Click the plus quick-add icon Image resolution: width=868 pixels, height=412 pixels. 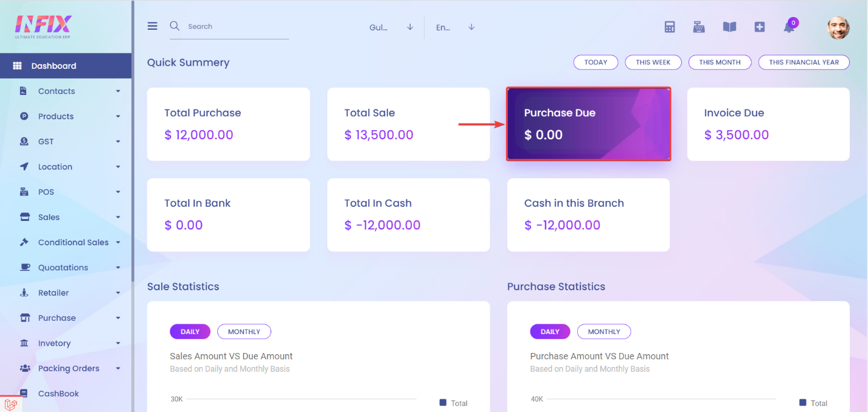(759, 27)
